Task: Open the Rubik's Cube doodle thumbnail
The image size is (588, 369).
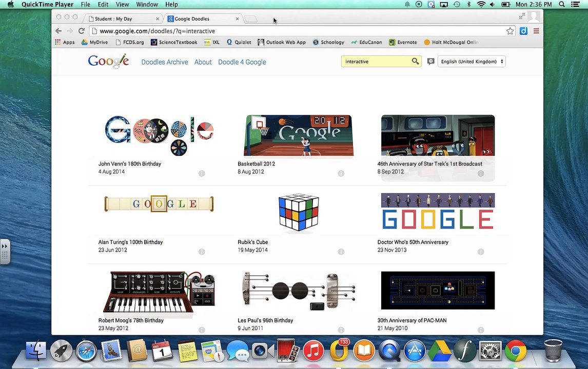Action: click(x=299, y=212)
